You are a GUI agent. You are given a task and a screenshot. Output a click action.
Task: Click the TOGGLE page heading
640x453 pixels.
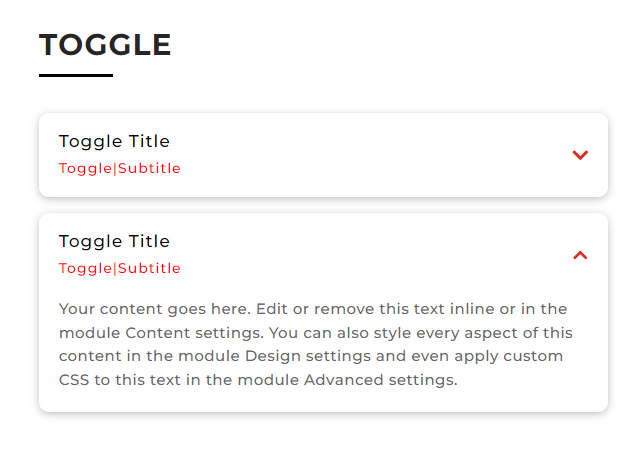[105, 45]
